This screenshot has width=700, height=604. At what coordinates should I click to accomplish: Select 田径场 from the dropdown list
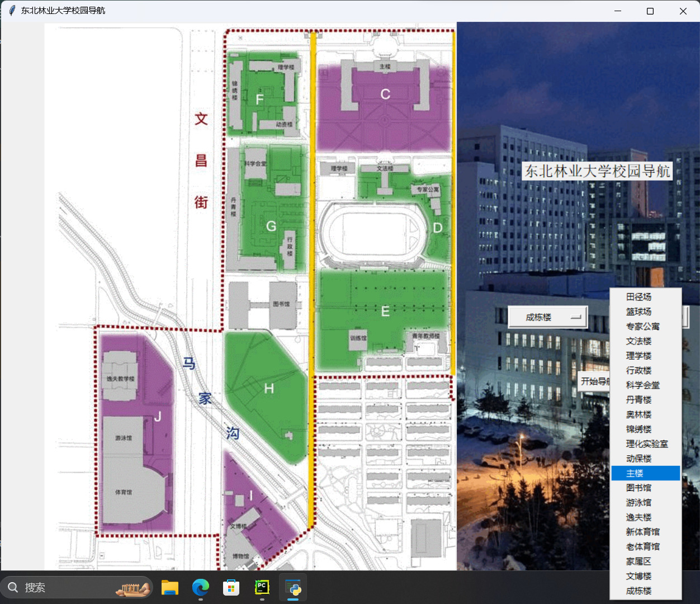click(638, 297)
